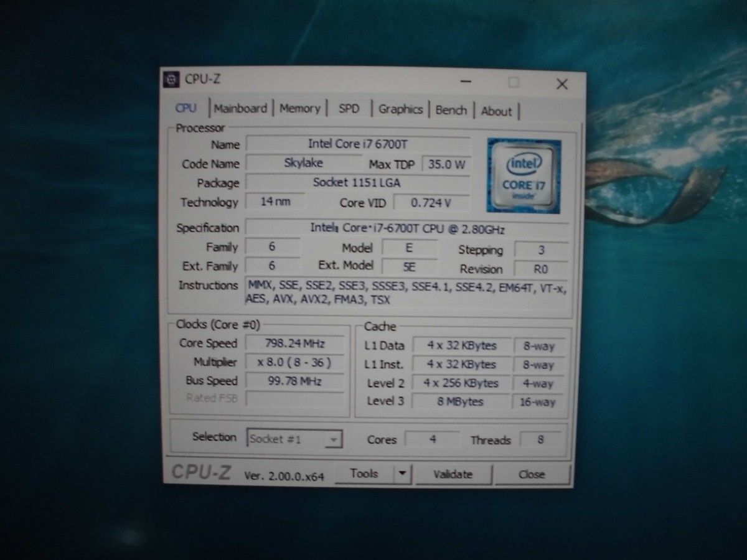Click the Max TDP value 35.0 W
747x560 pixels.
tap(446, 165)
